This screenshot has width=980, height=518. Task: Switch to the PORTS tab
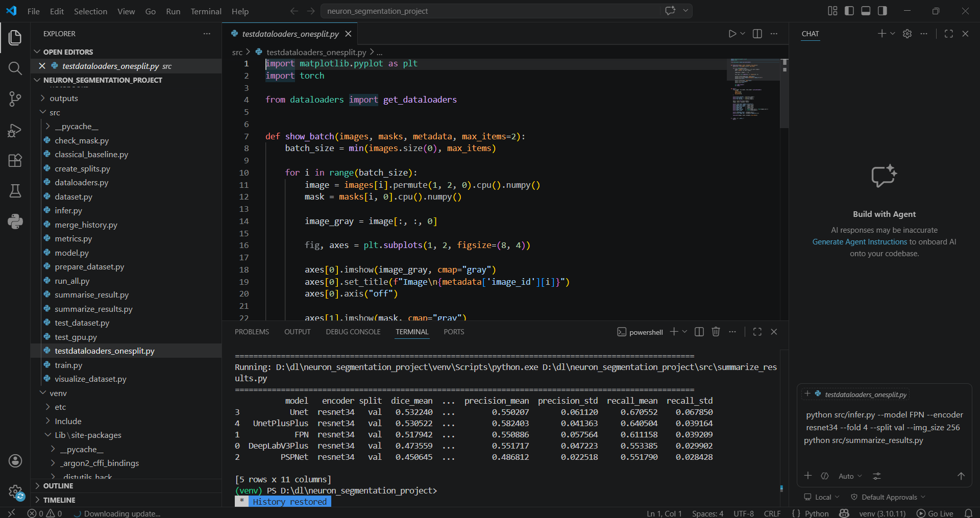454,332
